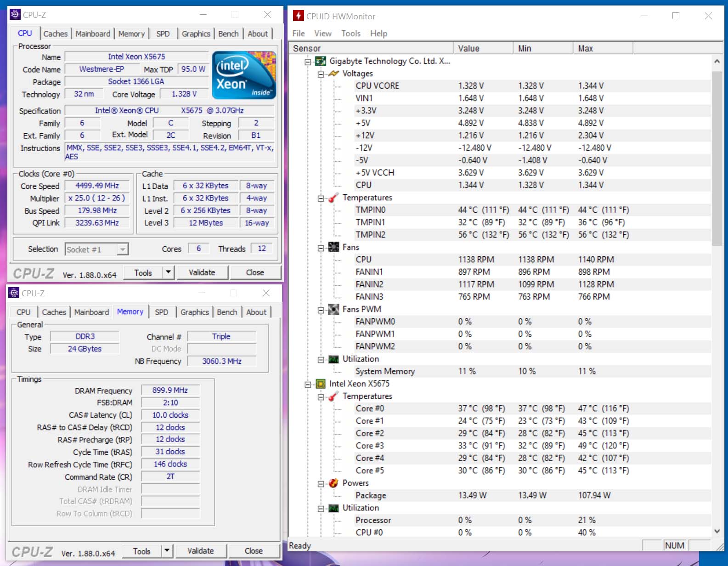
Task: Switch to Bench tab in top CPU-Z window
Action: tap(228, 34)
